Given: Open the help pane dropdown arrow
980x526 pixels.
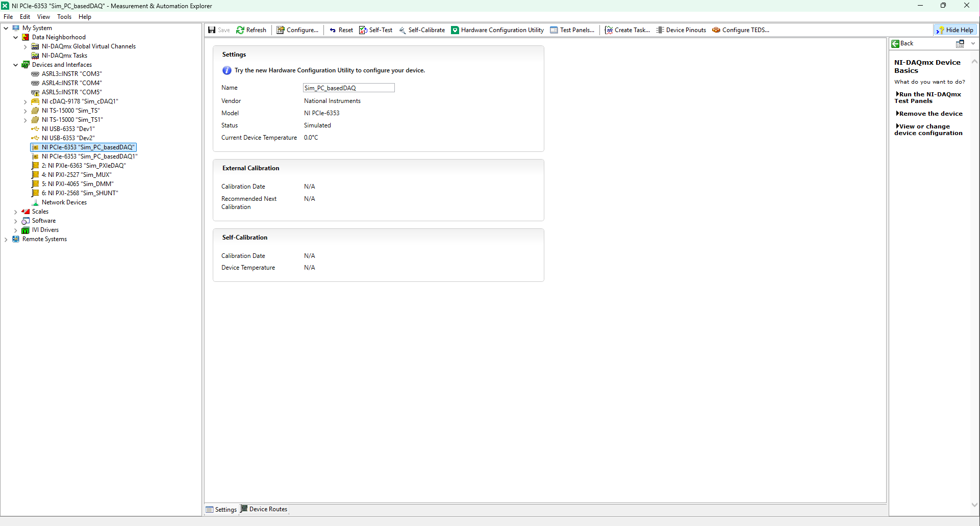Looking at the screenshot, I should pos(973,44).
